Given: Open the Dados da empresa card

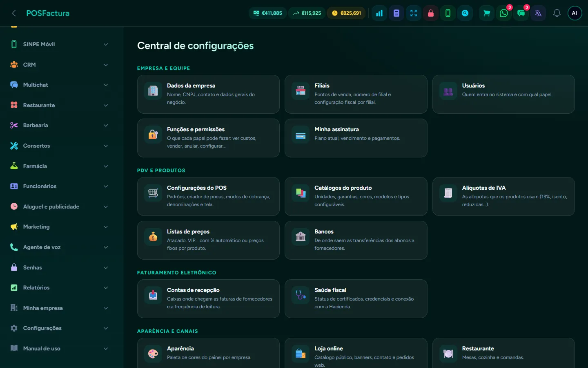Looking at the screenshot, I should (208, 94).
